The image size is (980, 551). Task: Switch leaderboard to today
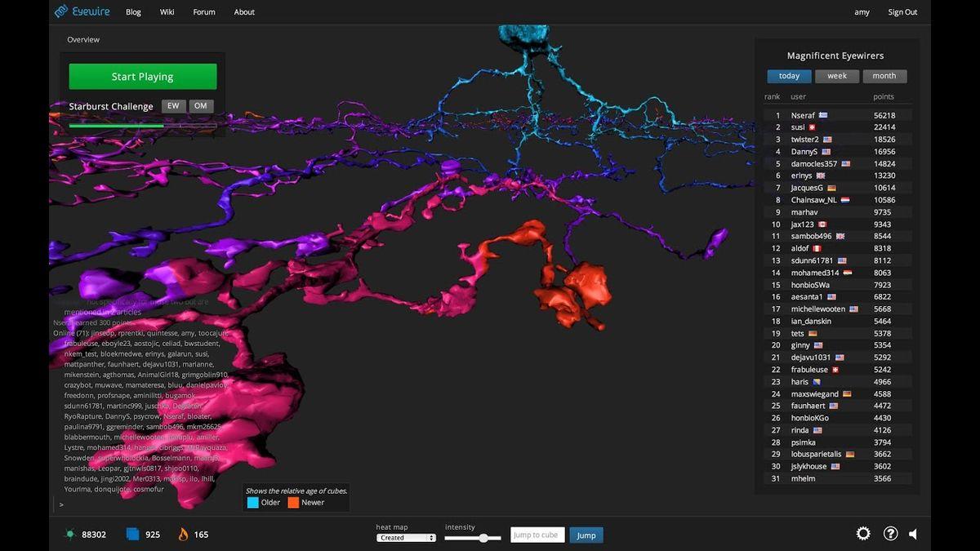pos(789,76)
